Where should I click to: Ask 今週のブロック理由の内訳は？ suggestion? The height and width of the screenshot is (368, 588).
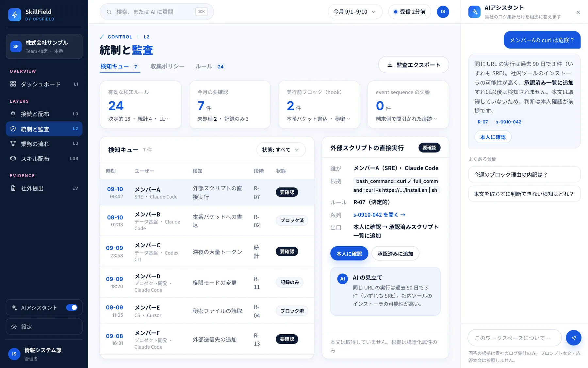tap(524, 175)
